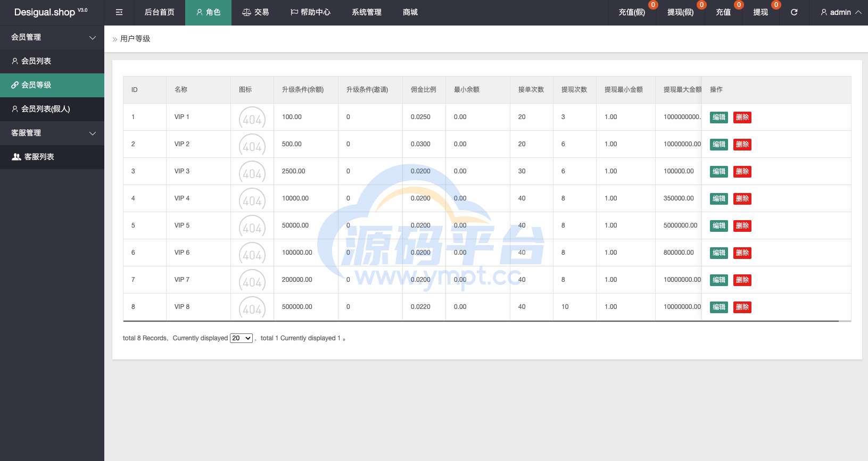
Task: Click the refresh icon in top bar
Action: click(794, 12)
